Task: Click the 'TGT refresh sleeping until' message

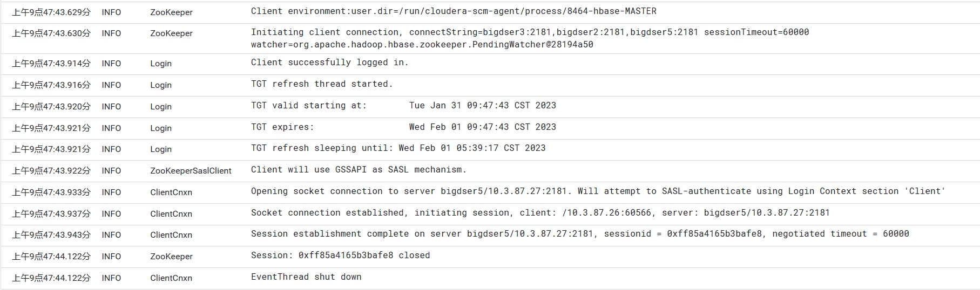Action: pos(398,148)
